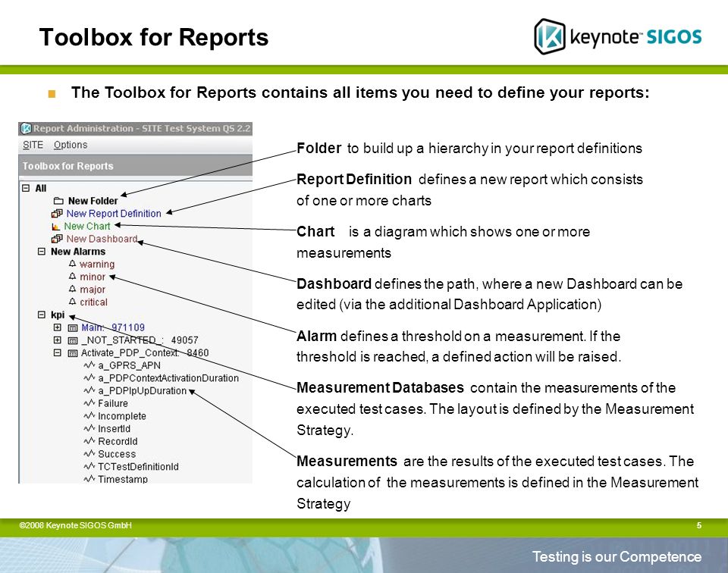Click the warning alarm bell icon
The height and width of the screenshot is (573, 728).
click(x=73, y=264)
